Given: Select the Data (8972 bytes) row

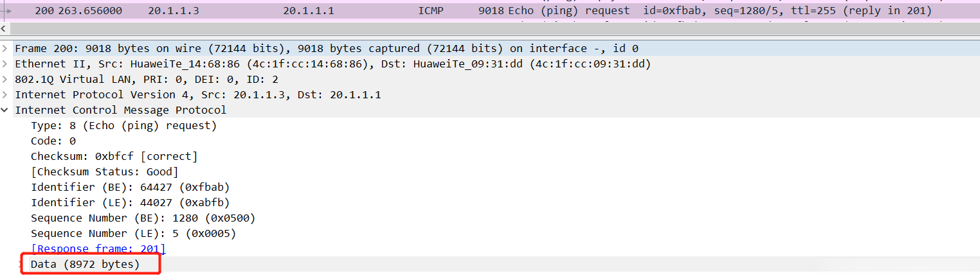Looking at the screenshot, I should coord(85,265).
